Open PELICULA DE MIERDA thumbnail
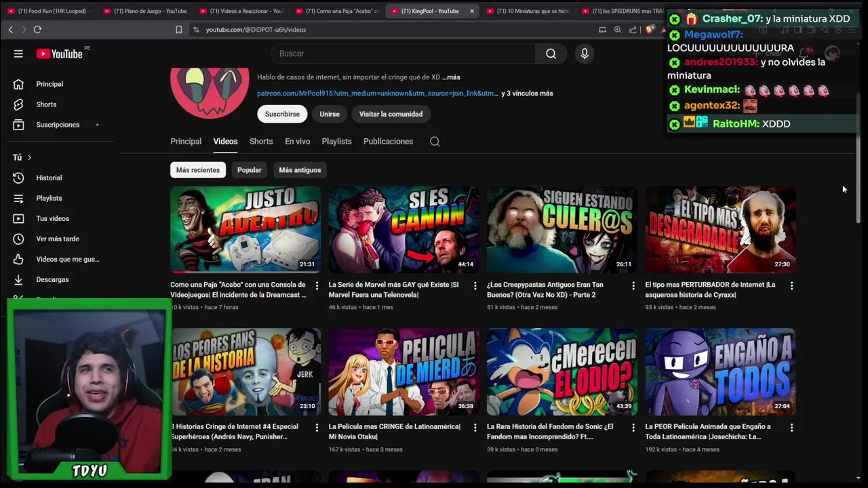868x488 pixels. [x=403, y=371]
